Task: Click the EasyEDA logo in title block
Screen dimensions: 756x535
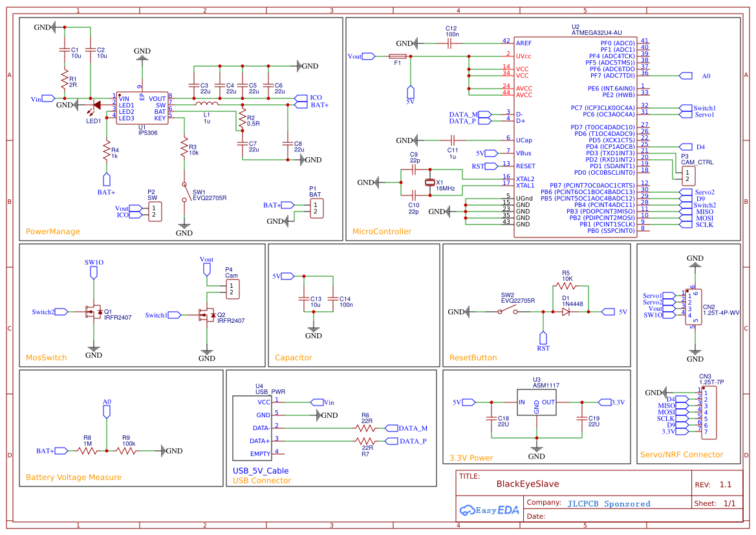Action: tap(490, 509)
